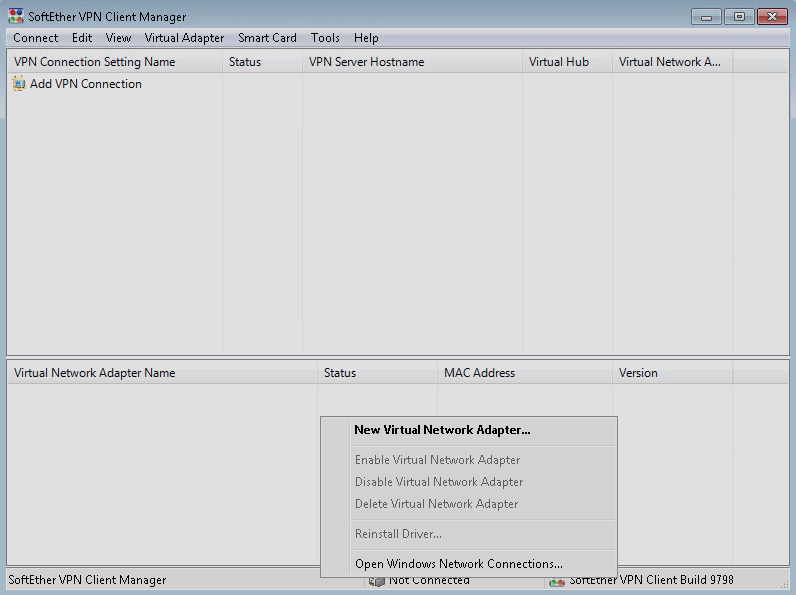The image size is (796, 595).
Task: Open the Smart Card menu
Action: (267, 38)
